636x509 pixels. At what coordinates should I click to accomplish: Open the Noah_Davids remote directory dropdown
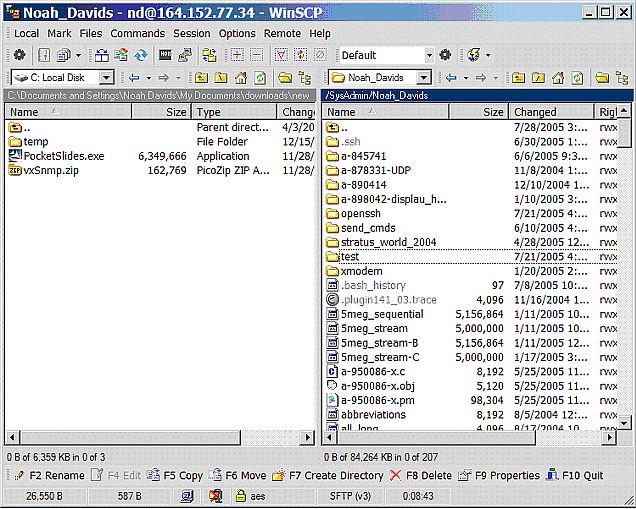click(x=423, y=77)
